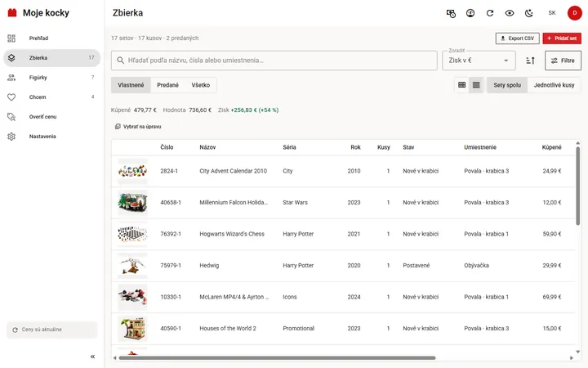Export the collection as CSV
This screenshot has width=588, height=368.
518,38
